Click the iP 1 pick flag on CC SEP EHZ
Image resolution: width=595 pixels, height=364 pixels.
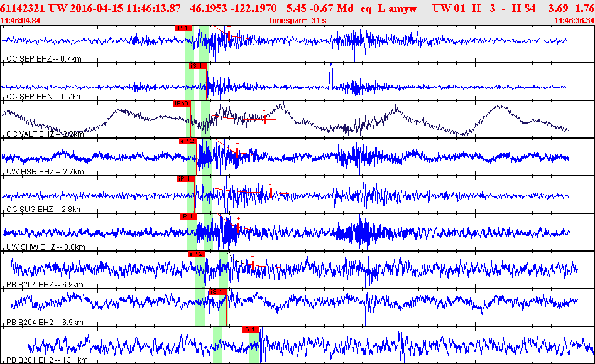pos(183,28)
